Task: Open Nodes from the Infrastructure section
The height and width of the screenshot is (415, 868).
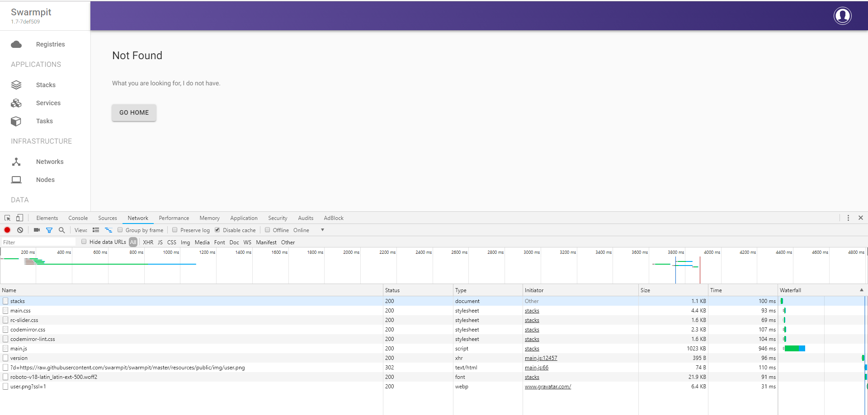Action: (45, 180)
